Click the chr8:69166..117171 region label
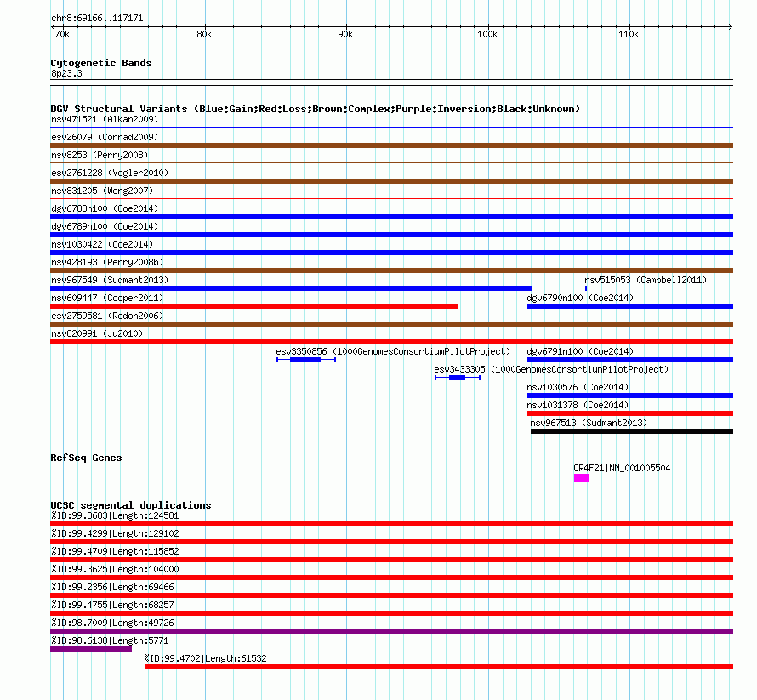 tap(97, 19)
